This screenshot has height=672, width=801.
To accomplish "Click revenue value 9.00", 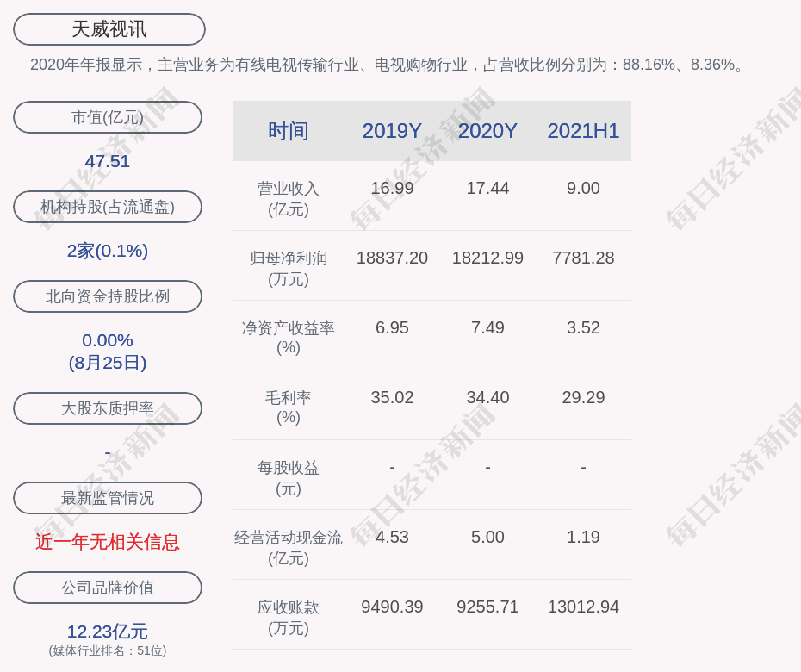I will coord(583,188).
